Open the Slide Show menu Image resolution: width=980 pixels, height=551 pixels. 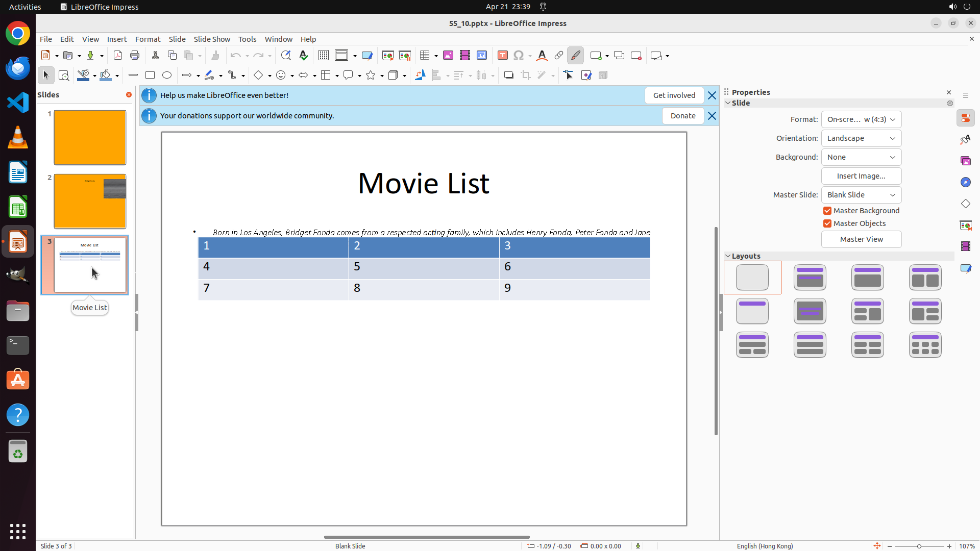point(212,39)
